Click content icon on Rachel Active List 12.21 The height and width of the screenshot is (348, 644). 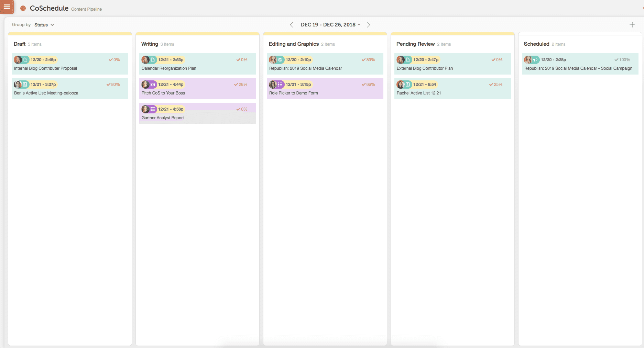pos(408,85)
